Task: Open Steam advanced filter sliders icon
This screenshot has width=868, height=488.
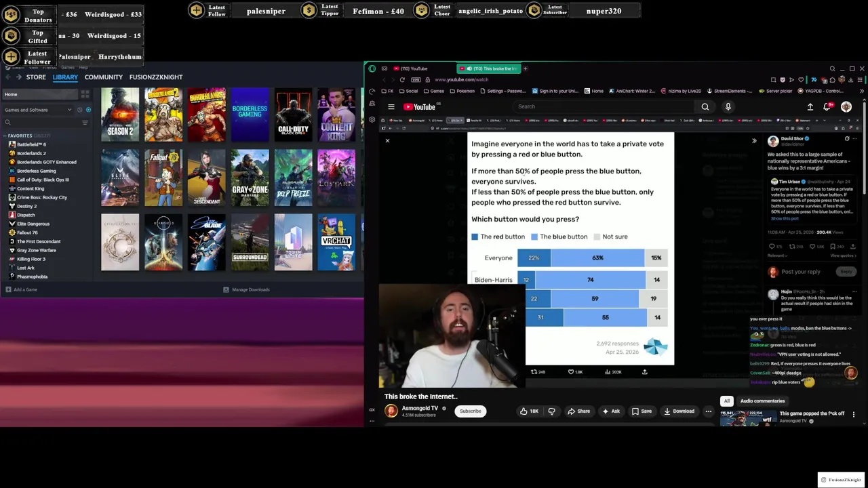Action: click(85, 123)
